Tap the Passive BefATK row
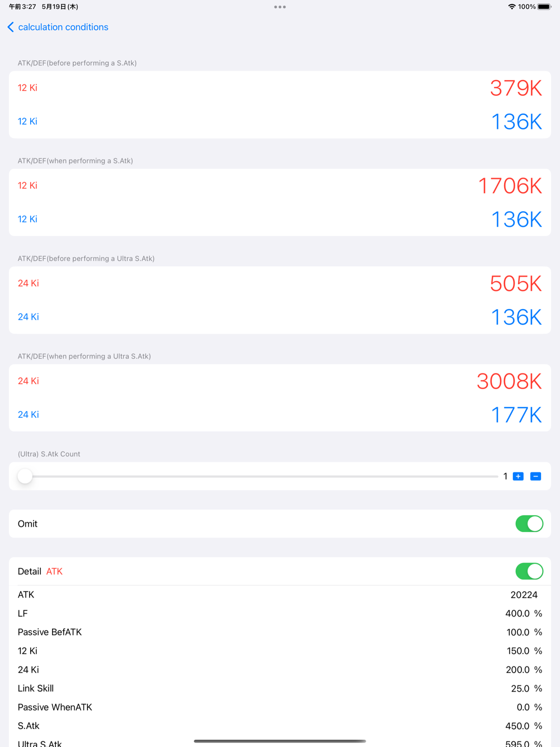Image resolution: width=560 pixels, height=747 pixels. pos(280,632)
